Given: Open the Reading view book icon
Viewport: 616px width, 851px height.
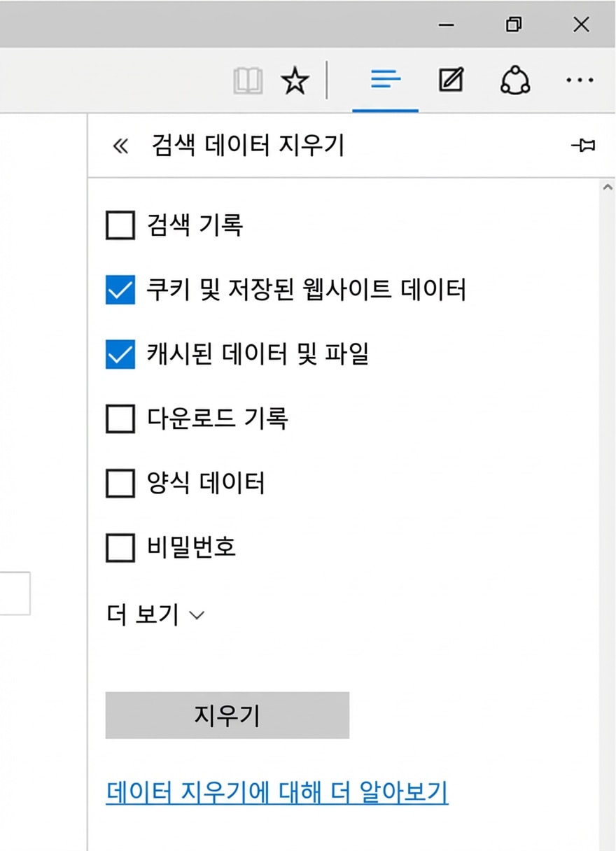Looking at the screenshot, I should click(248, 83).
